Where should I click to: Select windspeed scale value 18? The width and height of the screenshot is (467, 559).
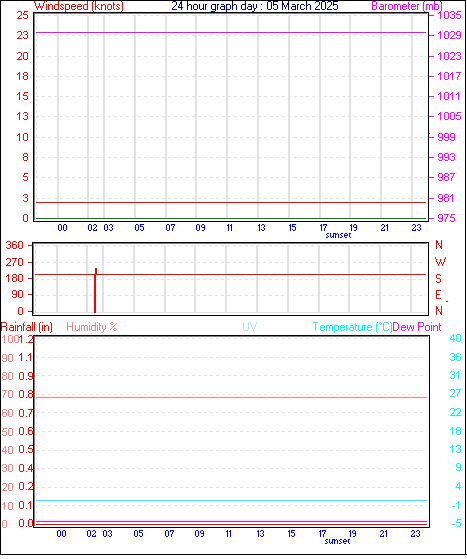[x=22, y=76]
